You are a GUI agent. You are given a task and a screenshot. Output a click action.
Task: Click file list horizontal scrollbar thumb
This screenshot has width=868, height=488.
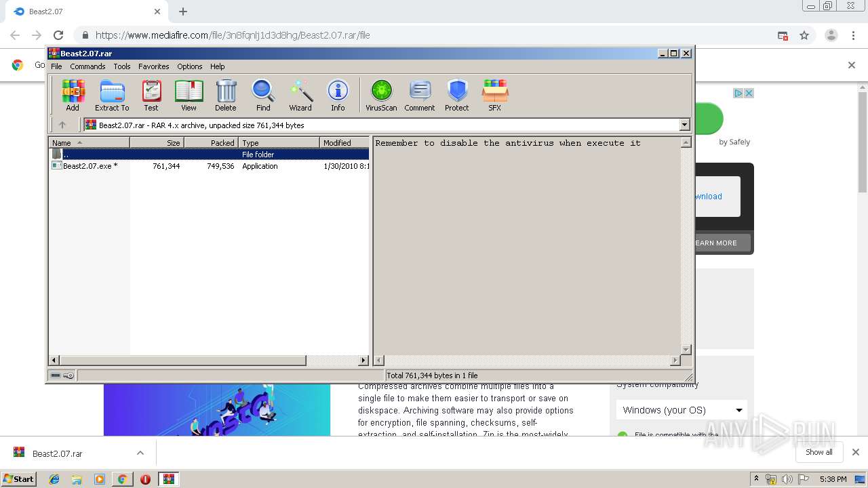coord(182,361)
